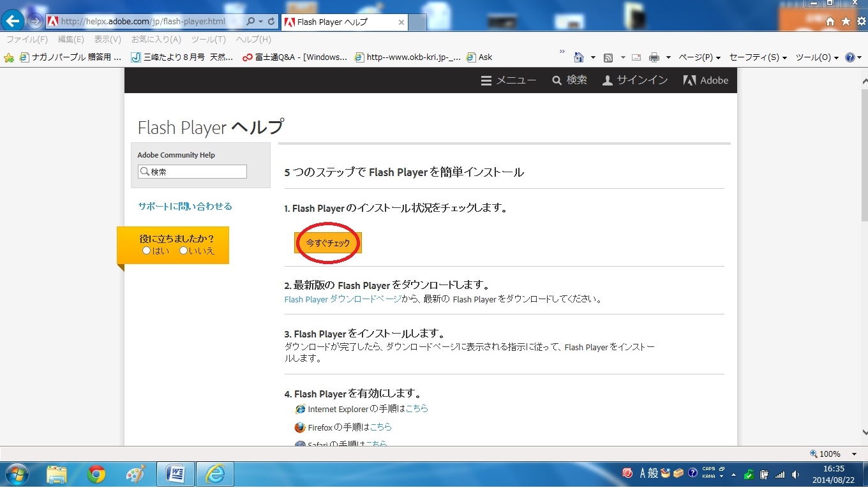The height and width of the screenshot is (488, 868).
Task: Click the サインイン sign-in link
Action: pos(635,80)
